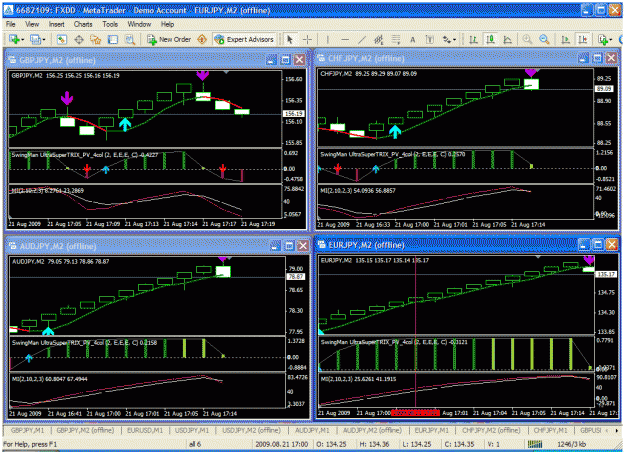Click the Zoom In magnifier icon
The image size is (625, 452).
click(x=527, y=39)
